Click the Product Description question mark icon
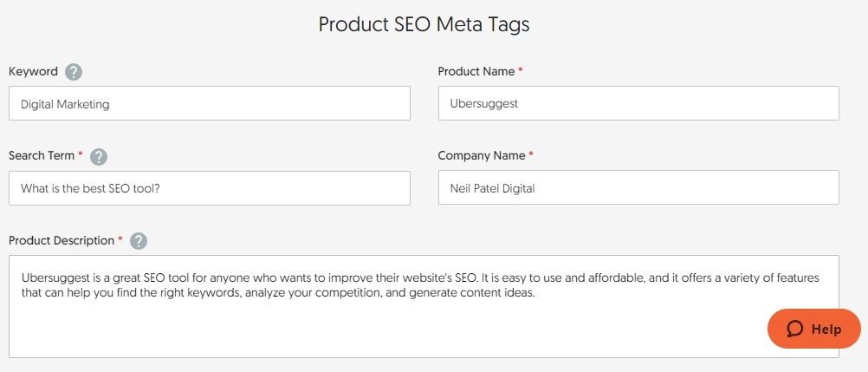 click(139, 242)
